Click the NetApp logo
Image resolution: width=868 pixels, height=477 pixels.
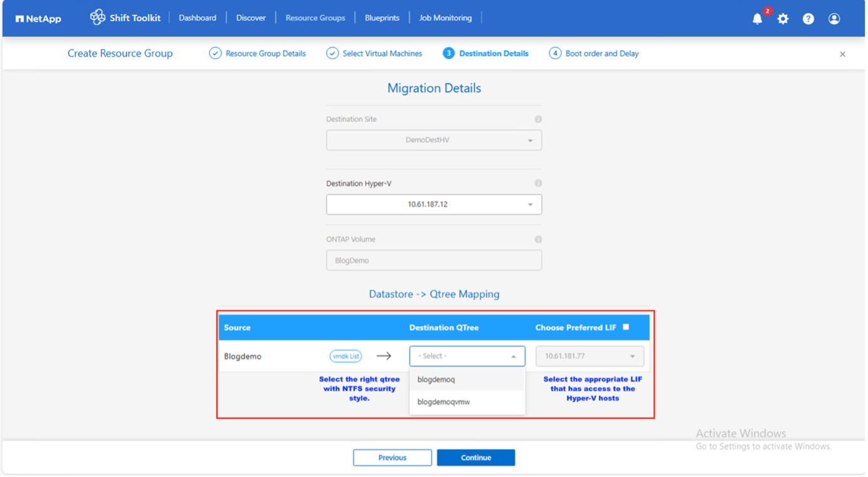(38, 18)
